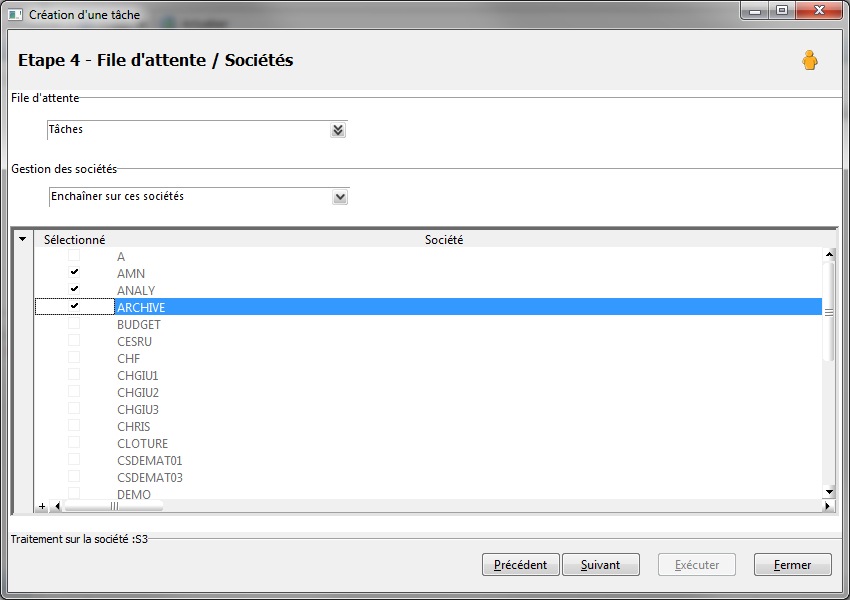Image resolution: width=850 pixels, height=600 pixels.
Task: Click the grid splitter handle right of ARCHIVE row
Action: [829, 312]
